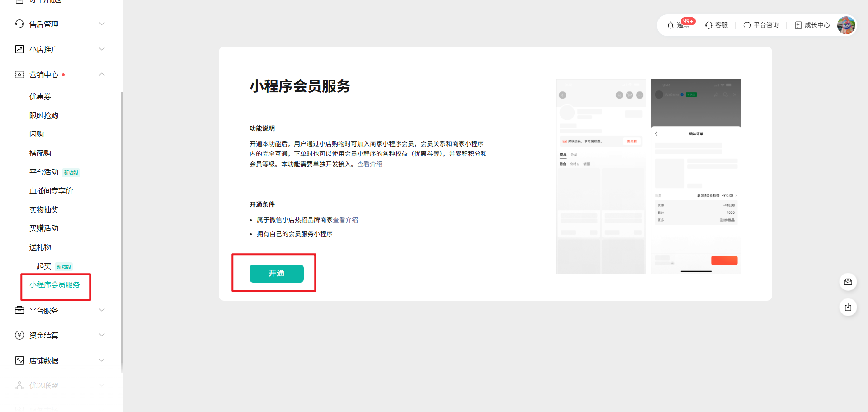
Task: Expand the 售后管理 menu chevron
Action: tap(102, 24)
